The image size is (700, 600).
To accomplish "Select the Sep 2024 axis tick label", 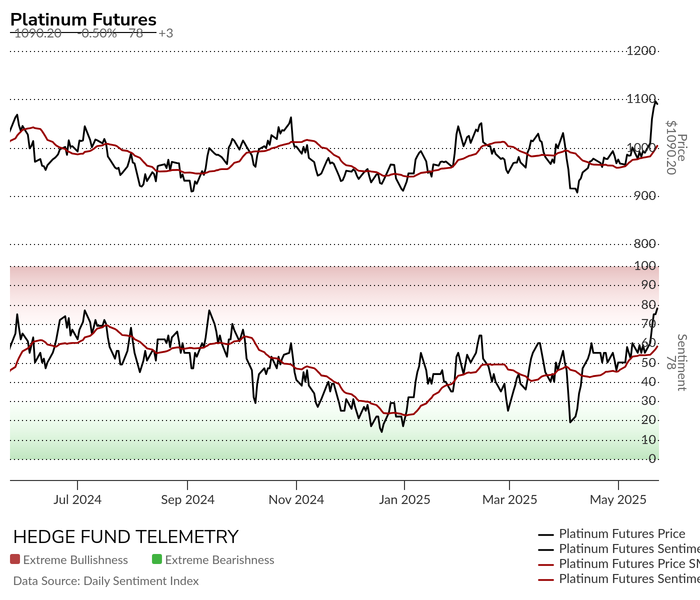I will pyautogui.click(x=187, y=499).
